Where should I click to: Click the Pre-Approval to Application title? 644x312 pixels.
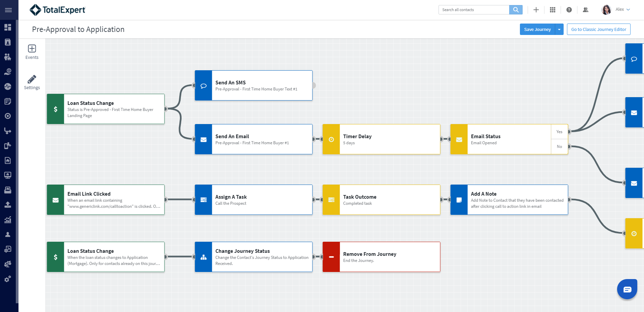click(x=78, y=29)
